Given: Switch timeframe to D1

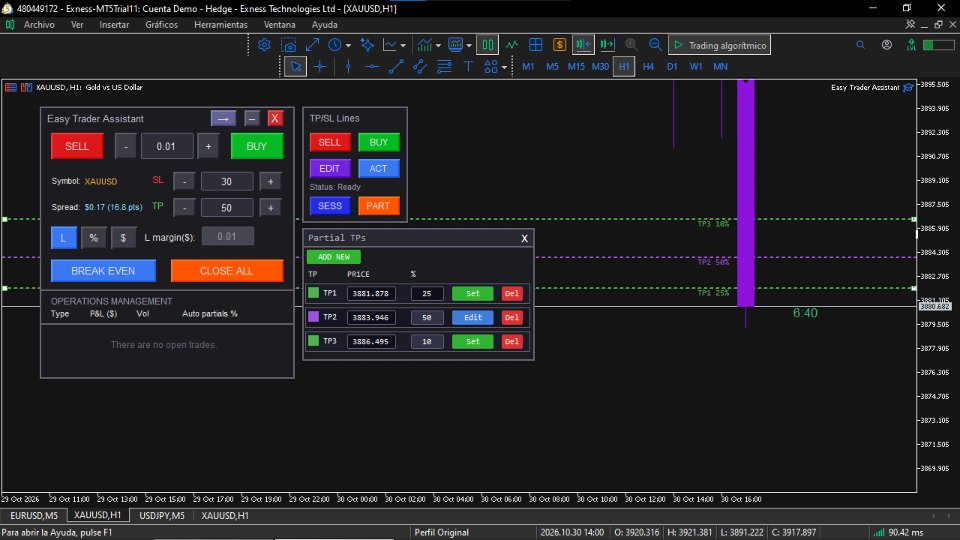Looking at the screenshot, I should point(672,67).
